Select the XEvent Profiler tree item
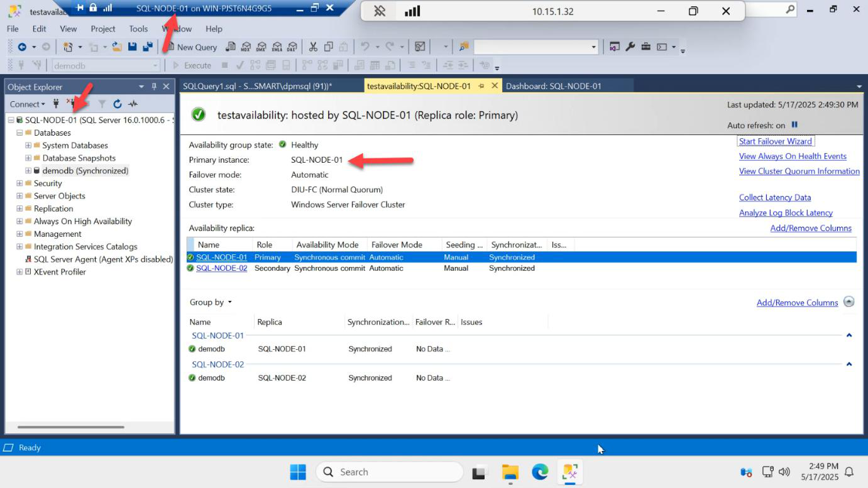Screen dimensions: 868x488 (x=60, y=272)
